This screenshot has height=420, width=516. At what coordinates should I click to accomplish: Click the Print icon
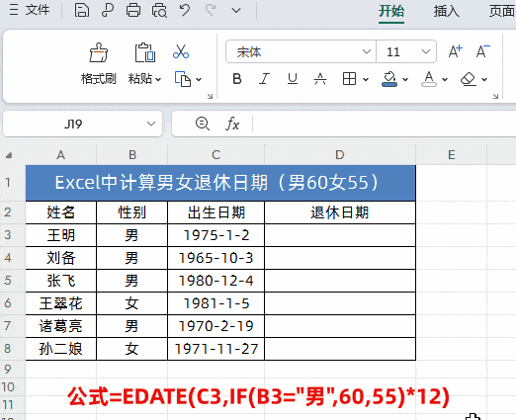point(133,10)
